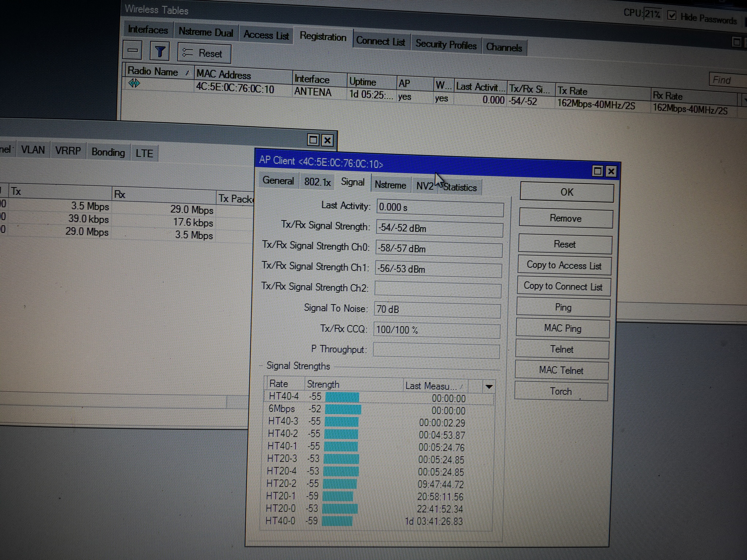Screen dimensions: 747x560
Task: Switch to Nstreme tab in AP Client
Action: pos(390,185)
